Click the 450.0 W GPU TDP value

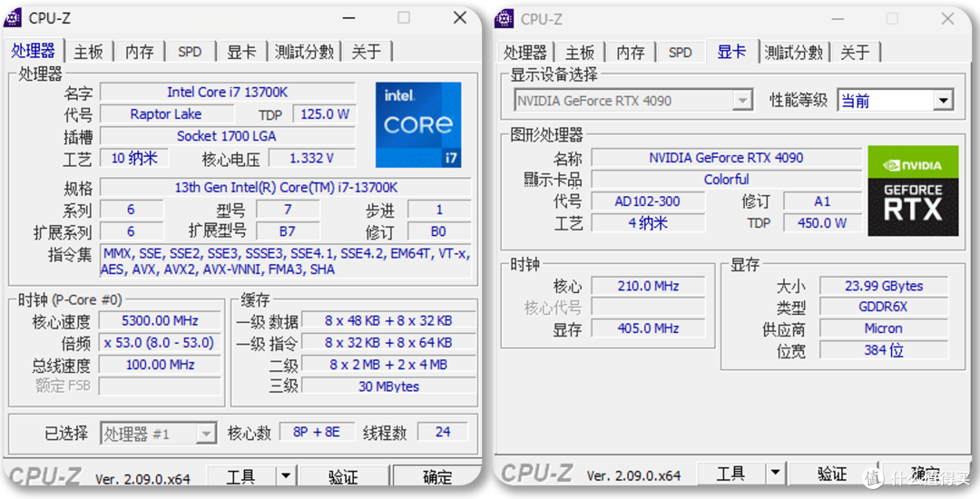[x=822, y=223]
